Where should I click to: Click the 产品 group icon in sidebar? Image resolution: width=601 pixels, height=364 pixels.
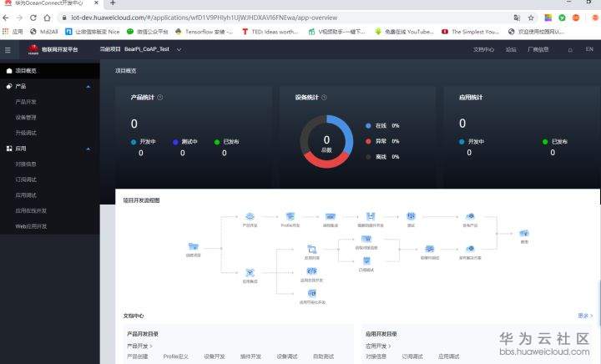point(9,86)
